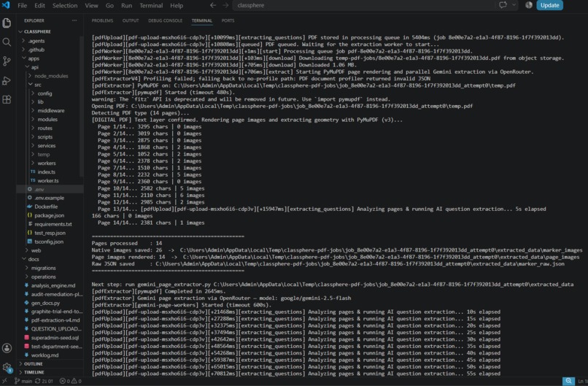Open .env.example file
This screenshot has height=386, width=588.
click(49, 198)
